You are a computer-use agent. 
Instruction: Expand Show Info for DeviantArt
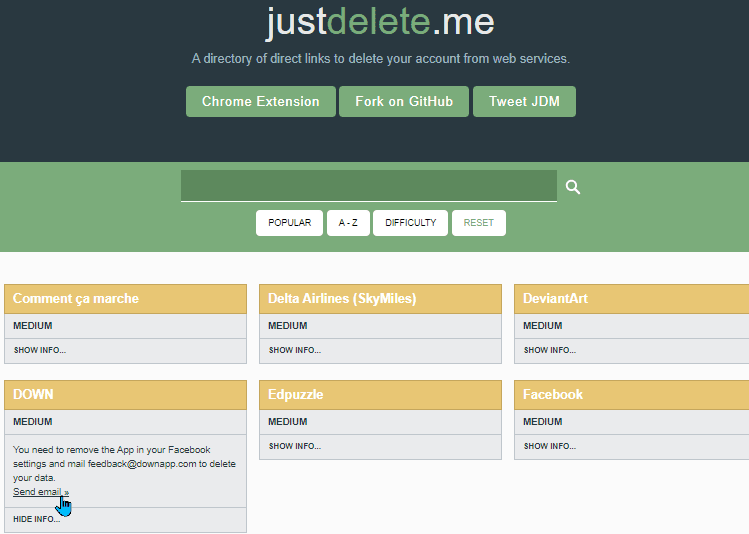point(550,350)
